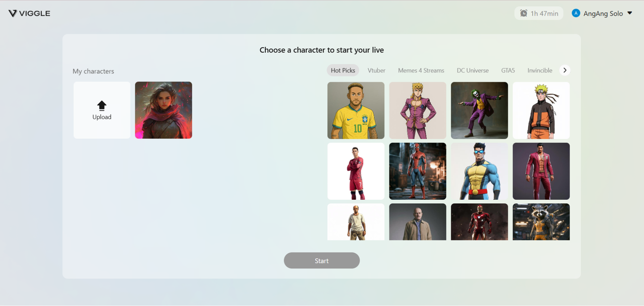
Task: Click the Viggle logo
Action: tap(29, 14)
